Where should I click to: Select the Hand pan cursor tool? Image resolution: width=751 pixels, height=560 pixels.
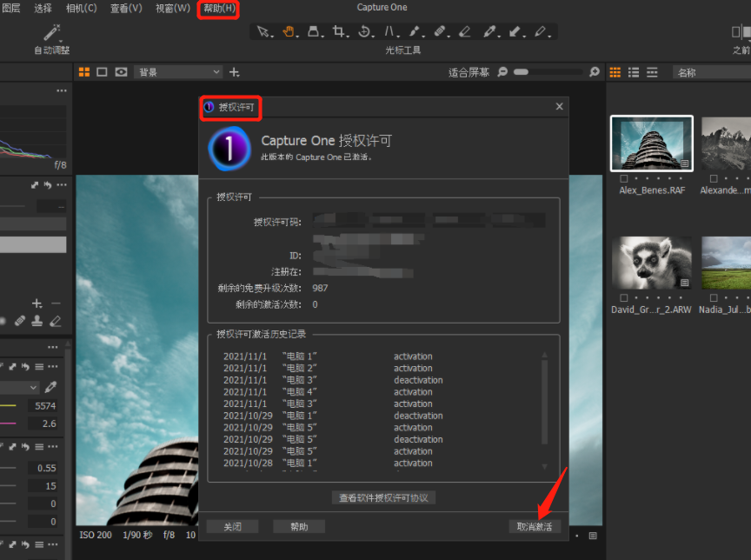pyautogui.click(x=289, y=32)
